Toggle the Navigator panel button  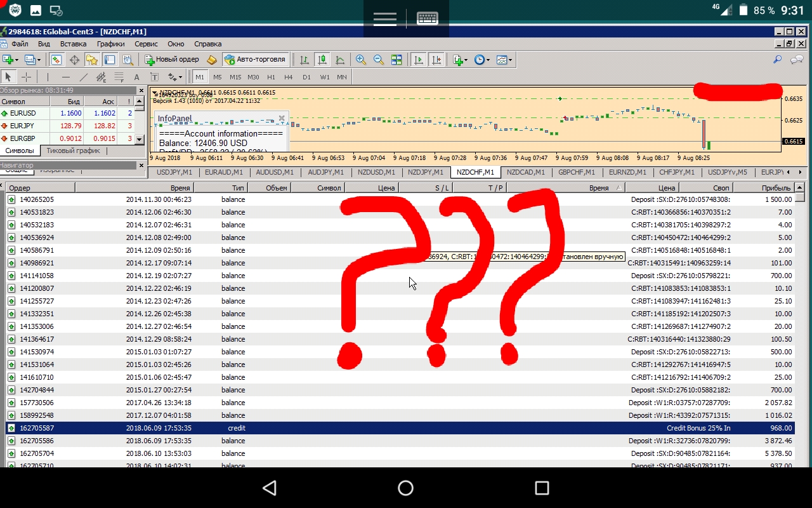[92, 60]
